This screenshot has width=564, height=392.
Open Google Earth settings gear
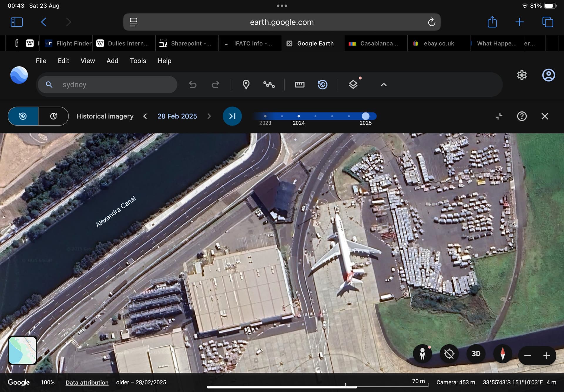pyautogui.click(x=522, y=75)
